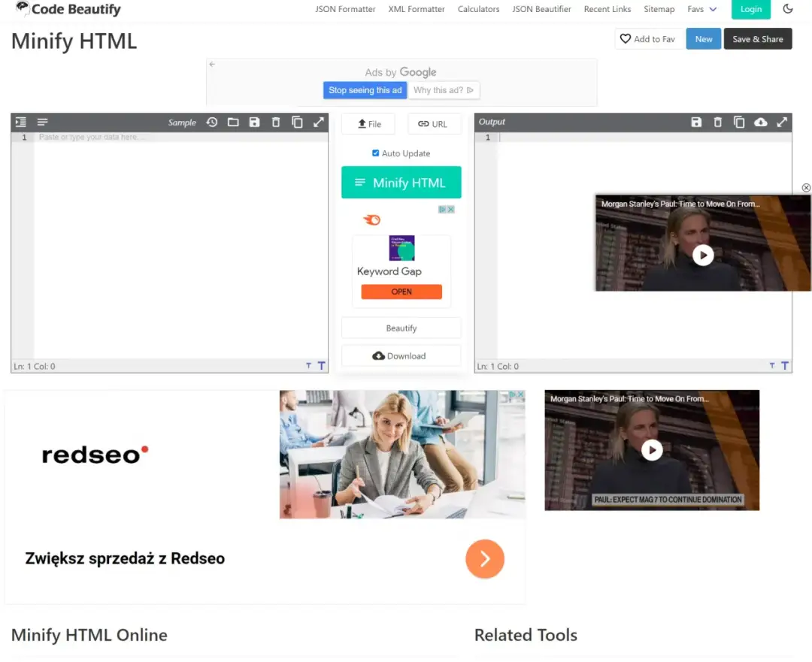
Task: Toggle line wrap in the input toolbar
Action: coord(42,122)
